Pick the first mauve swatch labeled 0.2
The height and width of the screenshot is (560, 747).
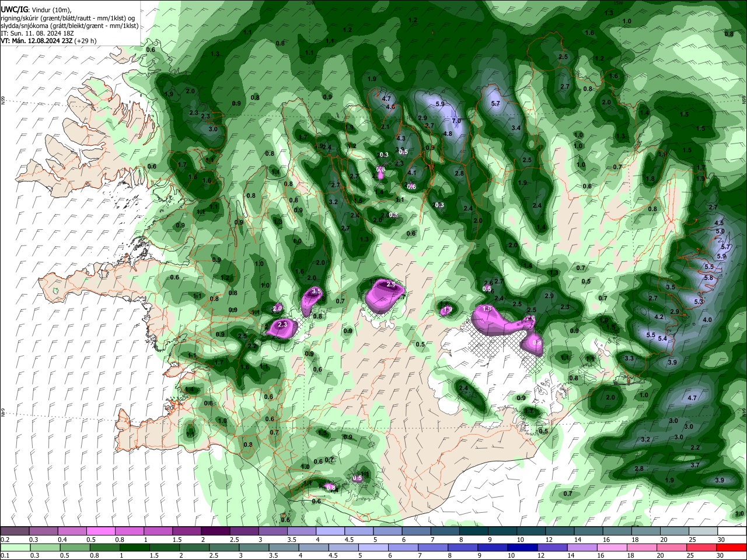point(15,531)
